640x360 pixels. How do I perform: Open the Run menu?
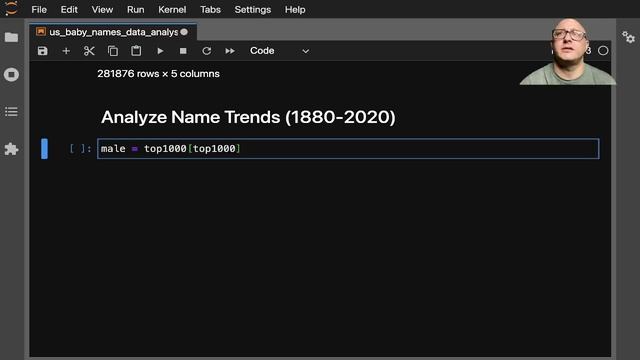pos(136,9)
